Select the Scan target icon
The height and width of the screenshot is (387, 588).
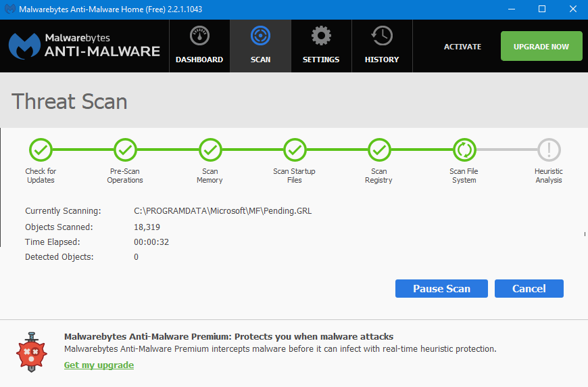(x=260, y=36)
